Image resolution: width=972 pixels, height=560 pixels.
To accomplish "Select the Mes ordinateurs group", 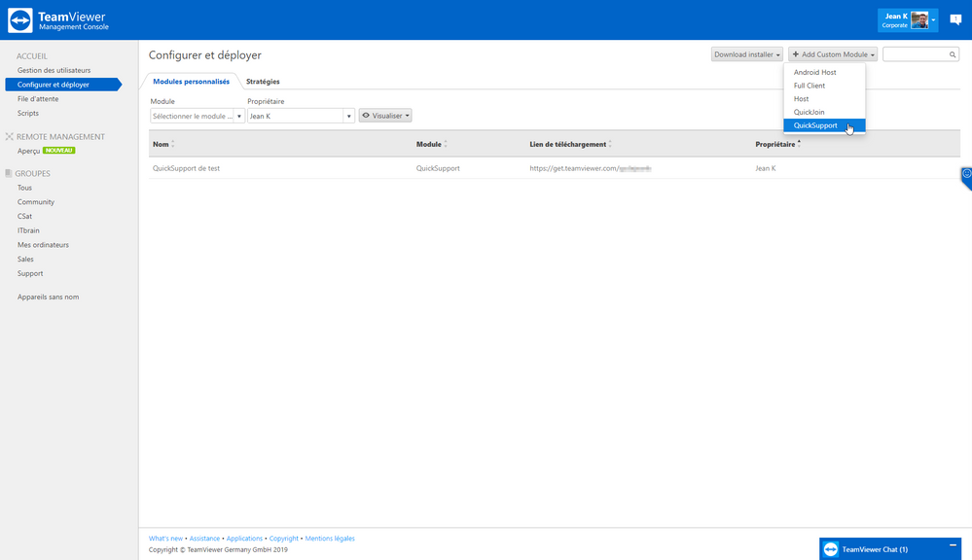I will 44,245.
